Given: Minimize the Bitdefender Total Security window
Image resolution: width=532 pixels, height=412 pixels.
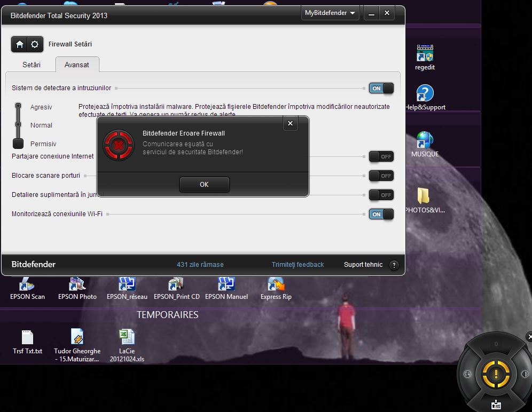Looking at the screenshot, I should pyautogui.click(x=372, y=13).
